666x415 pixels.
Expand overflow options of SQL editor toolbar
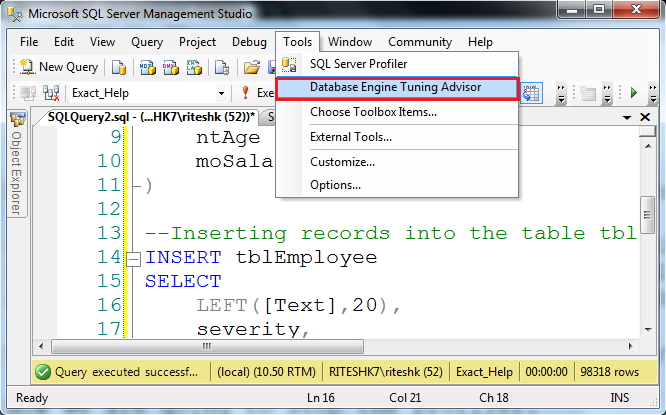point(561,93)
